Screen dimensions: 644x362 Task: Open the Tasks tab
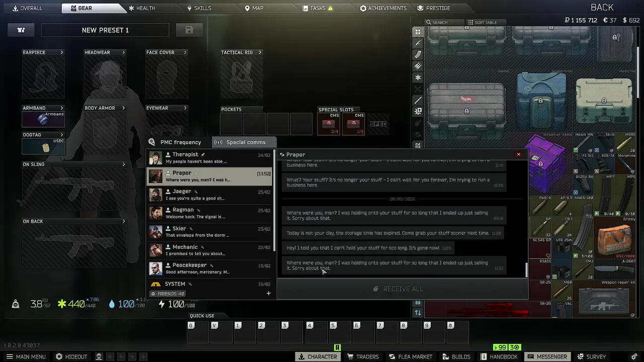pos(318,8)
